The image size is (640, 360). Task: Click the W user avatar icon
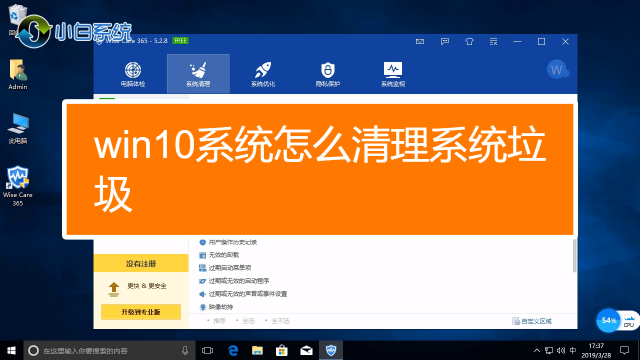(557, 70)
